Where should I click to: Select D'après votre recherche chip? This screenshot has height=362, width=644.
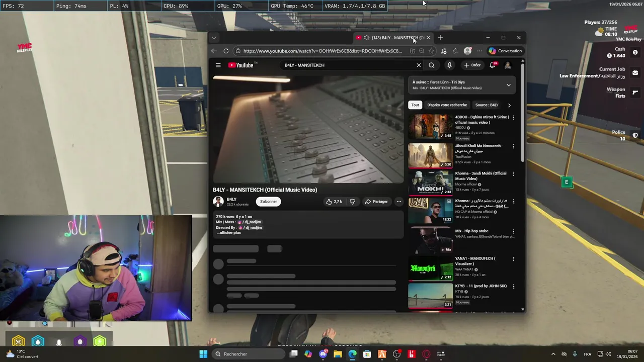click(x=447, y=105)
